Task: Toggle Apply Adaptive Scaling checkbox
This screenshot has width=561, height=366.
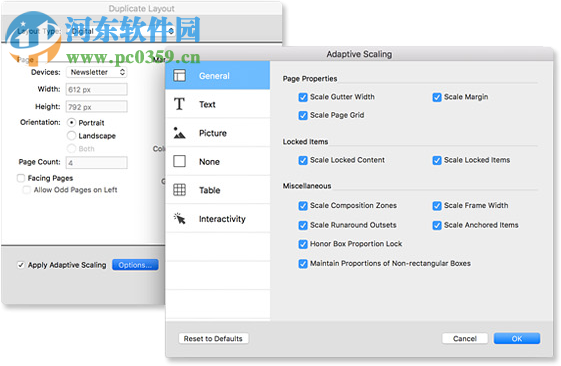Action: (x=21, y=265)
